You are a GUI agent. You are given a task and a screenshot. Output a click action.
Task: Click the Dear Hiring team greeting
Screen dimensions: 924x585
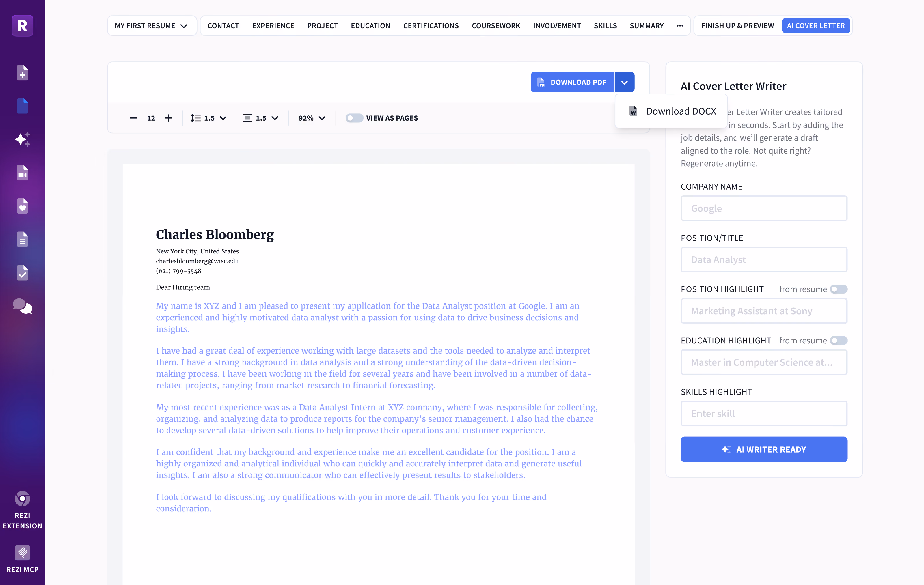183,287
